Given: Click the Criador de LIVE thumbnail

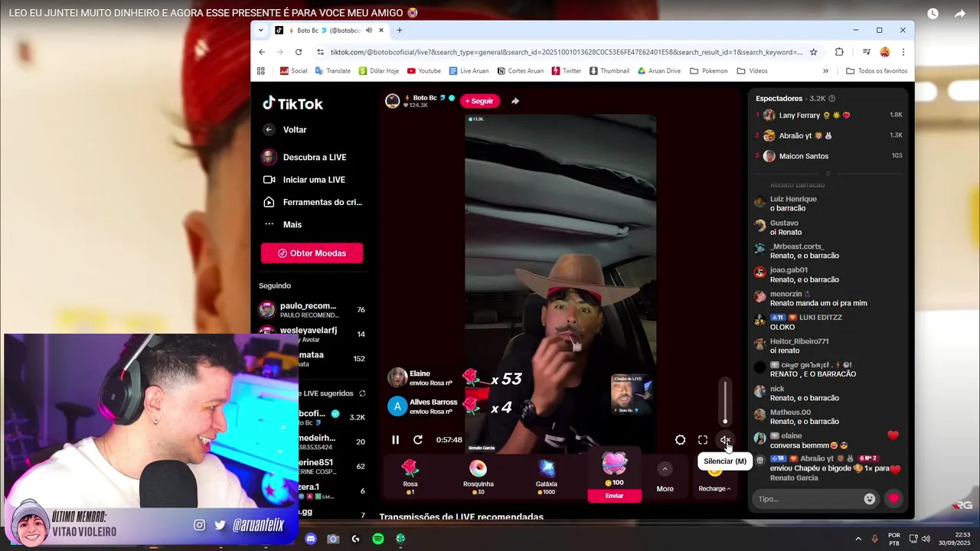Looking at the screenshot, I should [632, 395].
